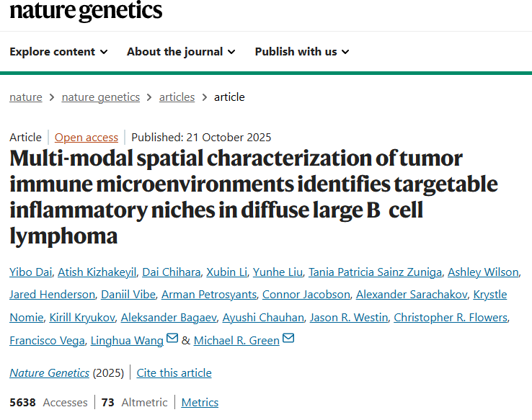Viewport: 532px width, 420px height.
Task: Click author Tania Patricia Sainz Zuniga
Action: point(373,272)
